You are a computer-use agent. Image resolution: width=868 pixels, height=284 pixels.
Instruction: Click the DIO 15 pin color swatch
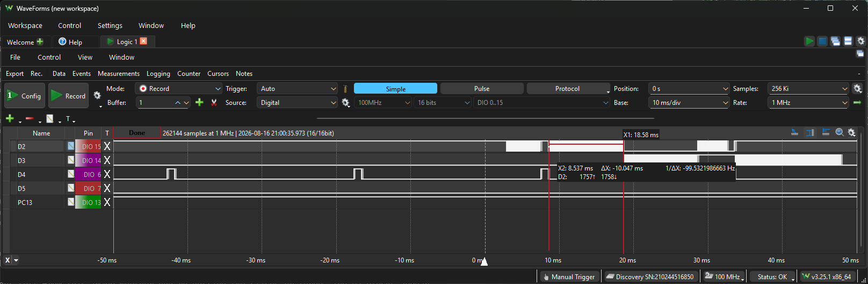[89, 146]
